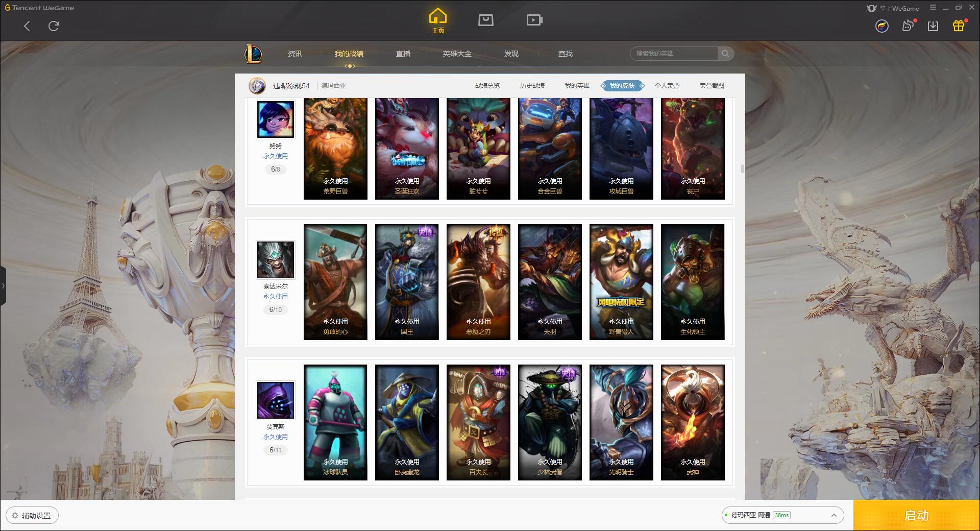The height and width of the screenshot is (531, 980).
Task: Open 生化领主 skin card
Action: (x=693, y=282)
